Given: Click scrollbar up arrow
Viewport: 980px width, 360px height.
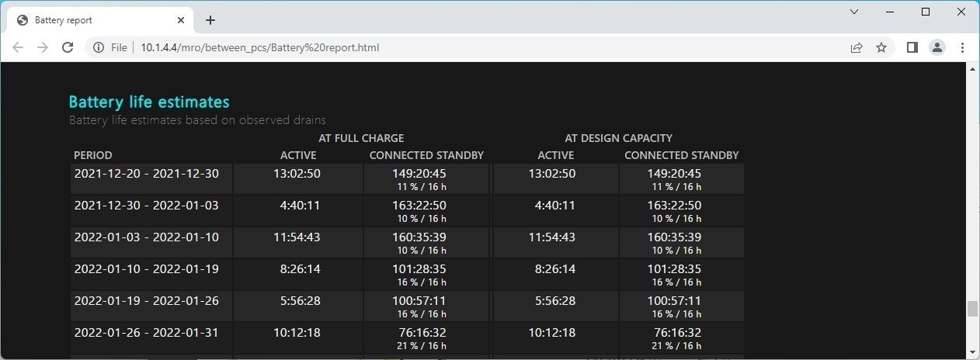Looking at the screenshot, I should [x=972, y=69].
